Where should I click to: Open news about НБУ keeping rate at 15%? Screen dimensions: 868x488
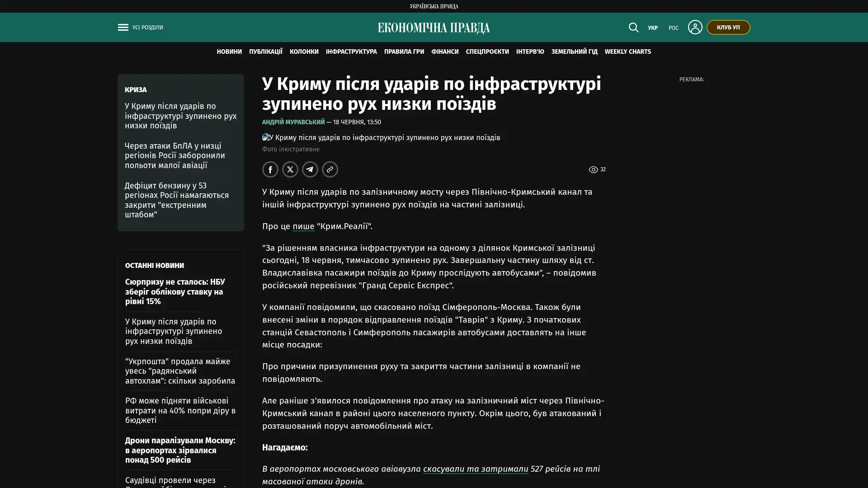[x=175, y=291]
